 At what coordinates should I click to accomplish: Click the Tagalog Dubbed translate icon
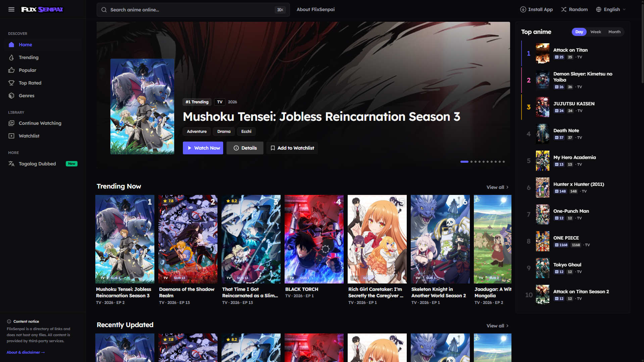click(11, 164)
